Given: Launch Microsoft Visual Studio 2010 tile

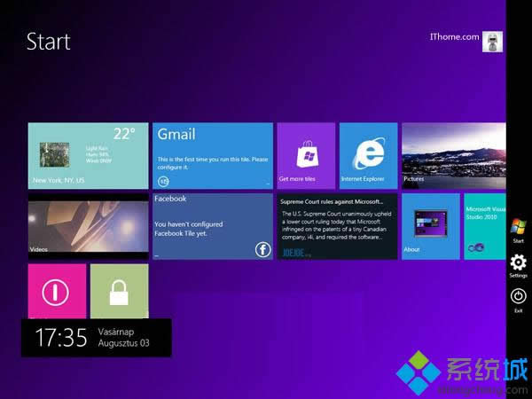Looking at the screenshot, I should point(485,227).
